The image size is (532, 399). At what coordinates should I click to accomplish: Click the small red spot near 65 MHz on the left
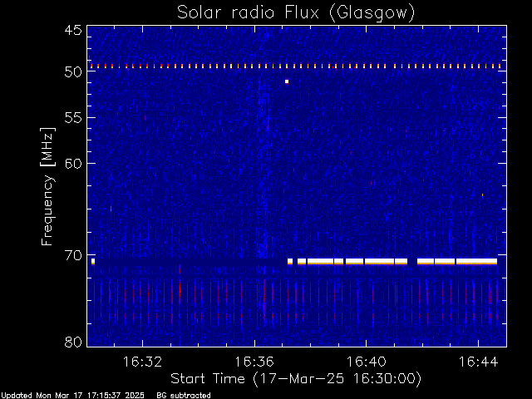pyautogui.click(x=111, y=209)
